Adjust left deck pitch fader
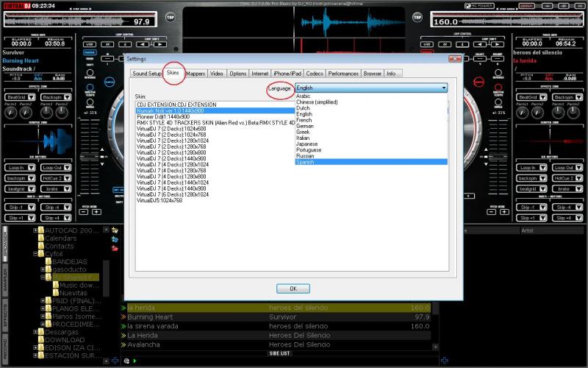This screenshot has height=368, width=588. pos(90,157)
